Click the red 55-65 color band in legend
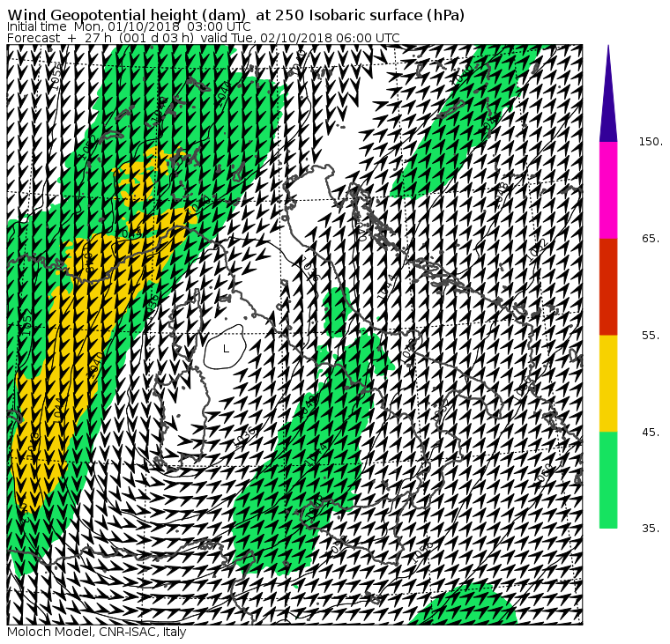670x644 pixels. (x=608, y=286)
